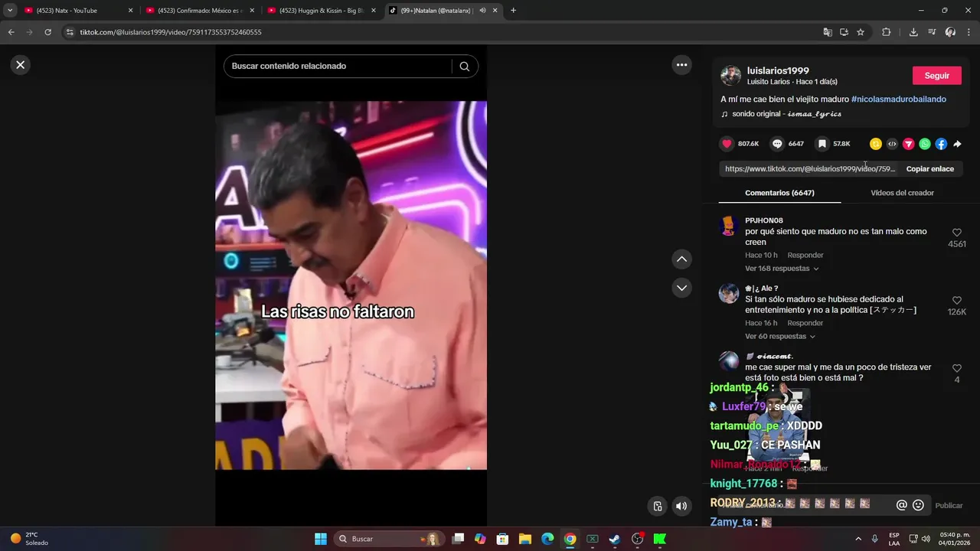Expand Ver 60 respuestas under Ale comment
980x551 pixels.
(779, 337)
